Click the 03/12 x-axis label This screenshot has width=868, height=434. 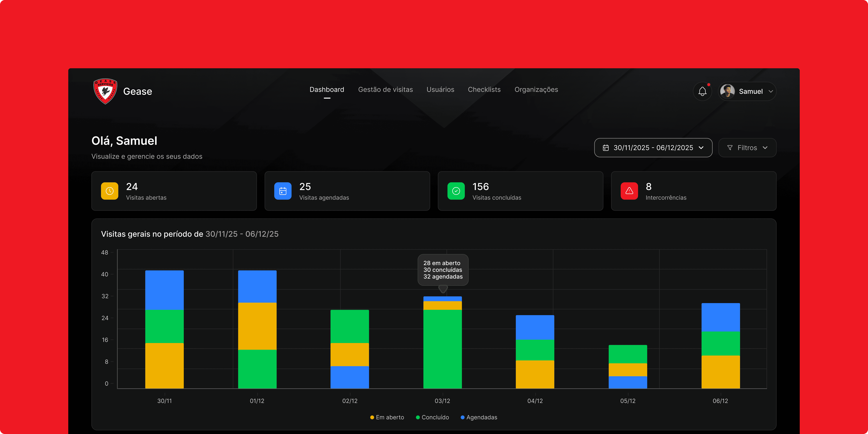442,401
